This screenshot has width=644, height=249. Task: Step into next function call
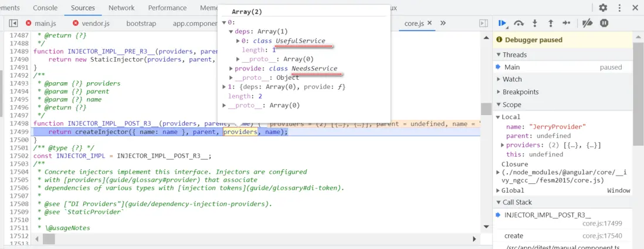pos(534,23)
